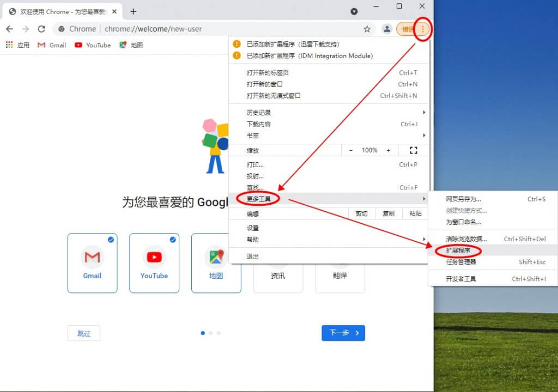Toggle the 翻译 card on the welcome page

[x=340, y=278]
